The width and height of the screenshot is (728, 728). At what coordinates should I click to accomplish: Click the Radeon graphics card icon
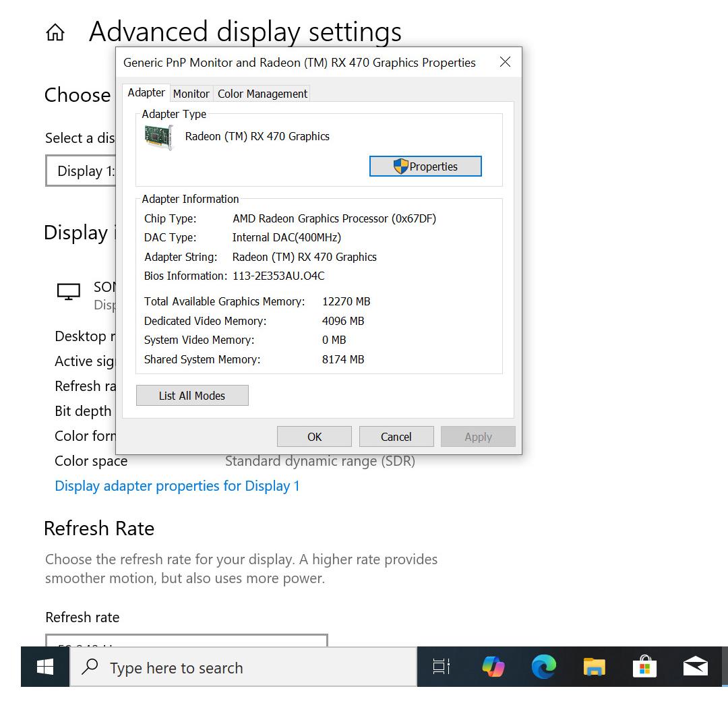159,137
